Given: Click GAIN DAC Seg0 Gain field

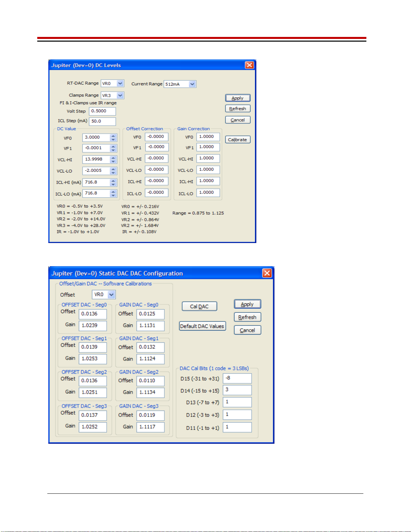Looking at the screenshot, I should point(151,326).
